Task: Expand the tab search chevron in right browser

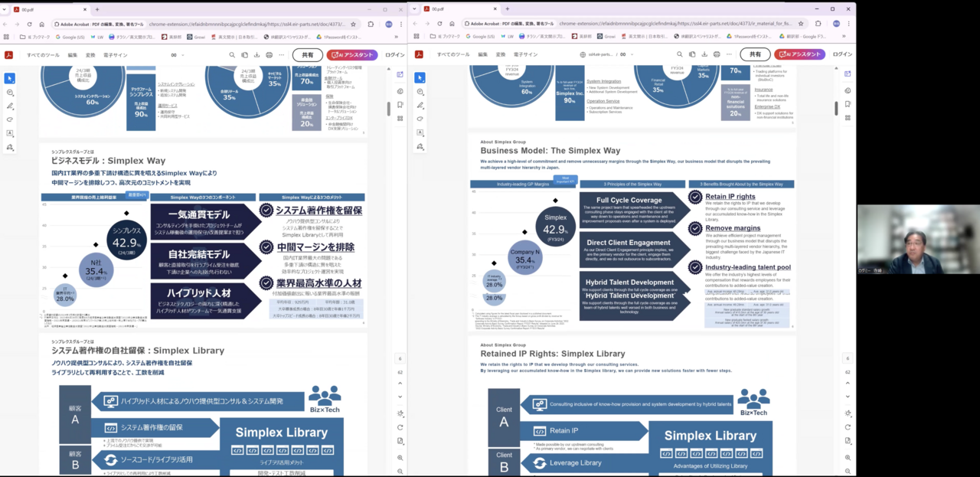Action: (x=416, y=9)
